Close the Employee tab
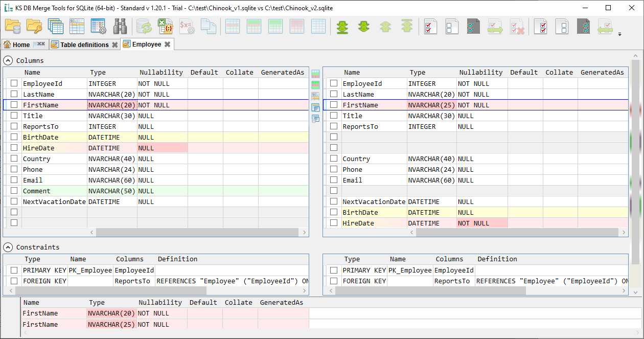The width and height of the screenshot is (644, 339). click(x=168, y=44)
